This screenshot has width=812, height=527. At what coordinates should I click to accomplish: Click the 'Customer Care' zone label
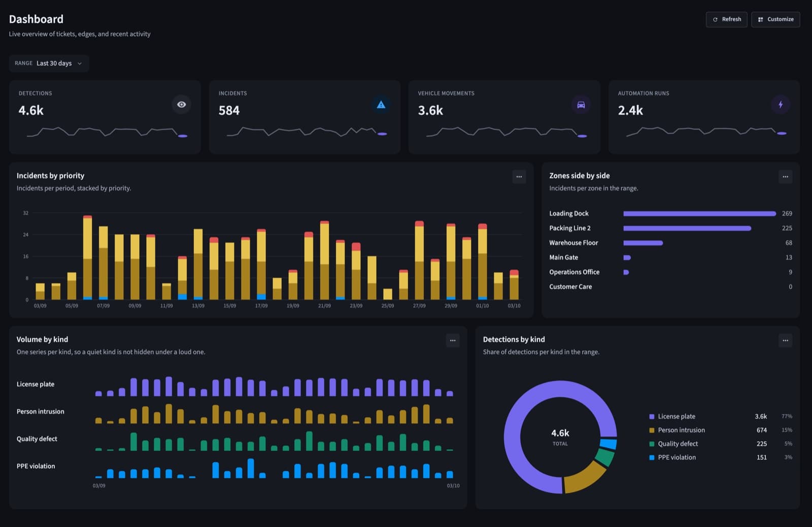pos(570,287)
